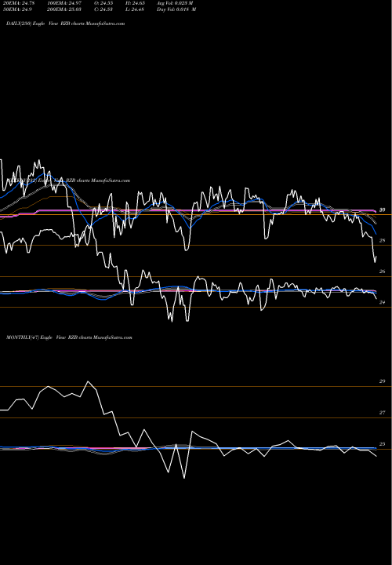Click the close price C: 24.53
The height and width of the screenshot is (565, 392).
click(x=103, y=9)
